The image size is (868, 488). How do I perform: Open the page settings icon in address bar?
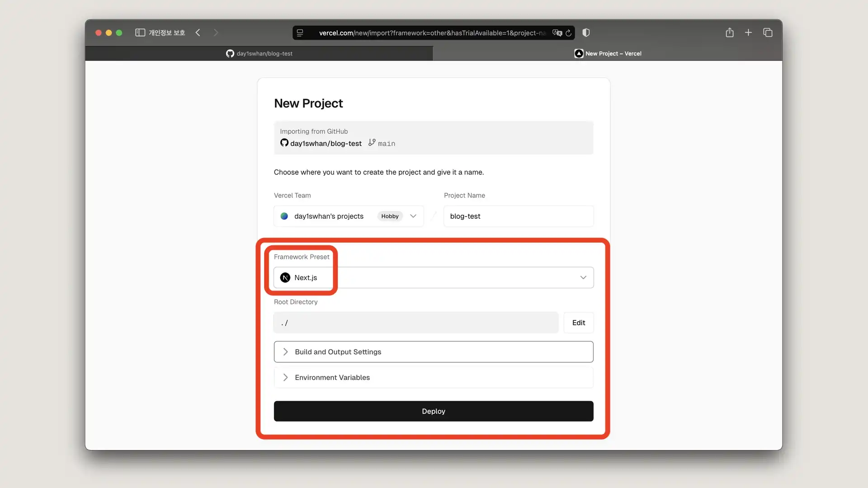click(x=300, y=33)
